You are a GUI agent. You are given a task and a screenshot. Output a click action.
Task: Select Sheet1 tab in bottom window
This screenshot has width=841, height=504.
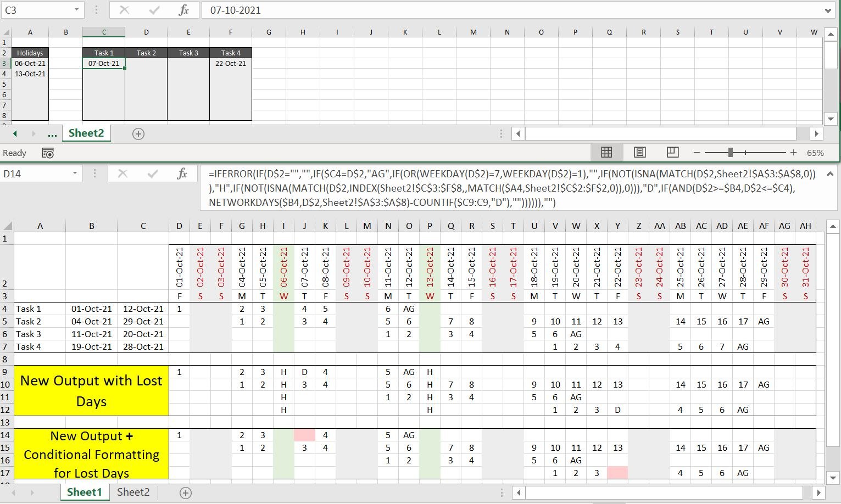85,492
